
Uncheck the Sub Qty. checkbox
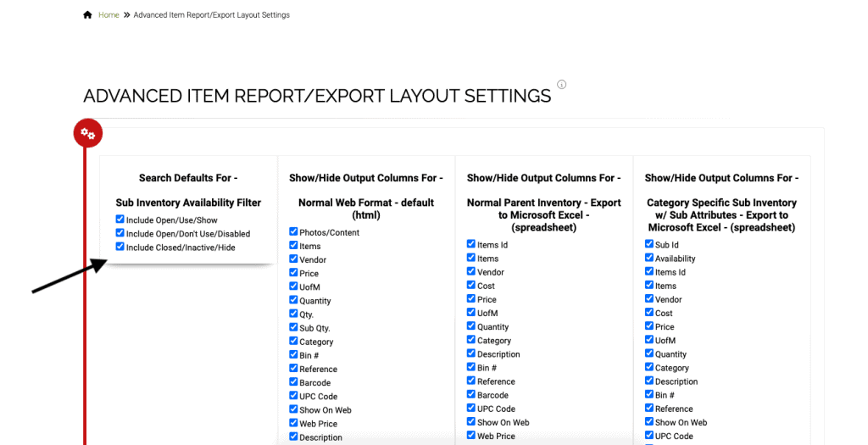[293, 327]
